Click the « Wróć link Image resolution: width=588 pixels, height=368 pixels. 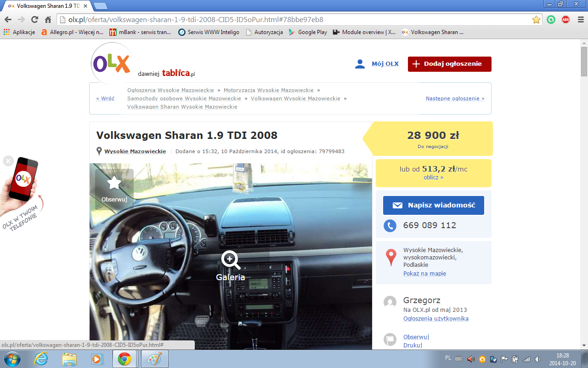105,98
